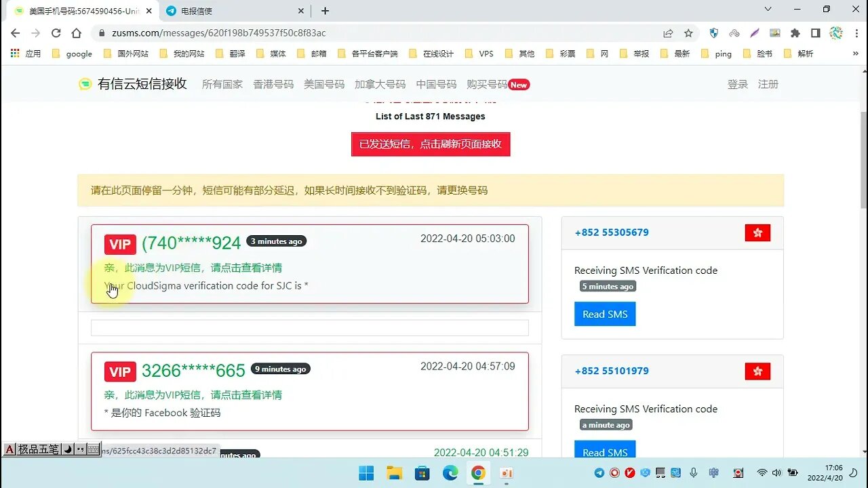Open the Wi-Fi network tray icon

coord(762,473)
